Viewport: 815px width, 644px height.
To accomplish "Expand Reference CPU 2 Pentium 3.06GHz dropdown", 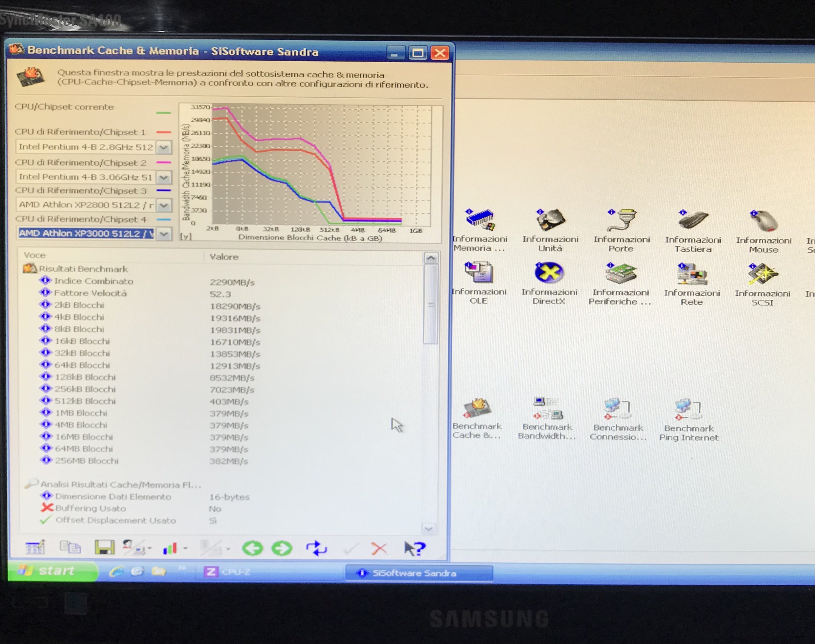I will 164,177.
